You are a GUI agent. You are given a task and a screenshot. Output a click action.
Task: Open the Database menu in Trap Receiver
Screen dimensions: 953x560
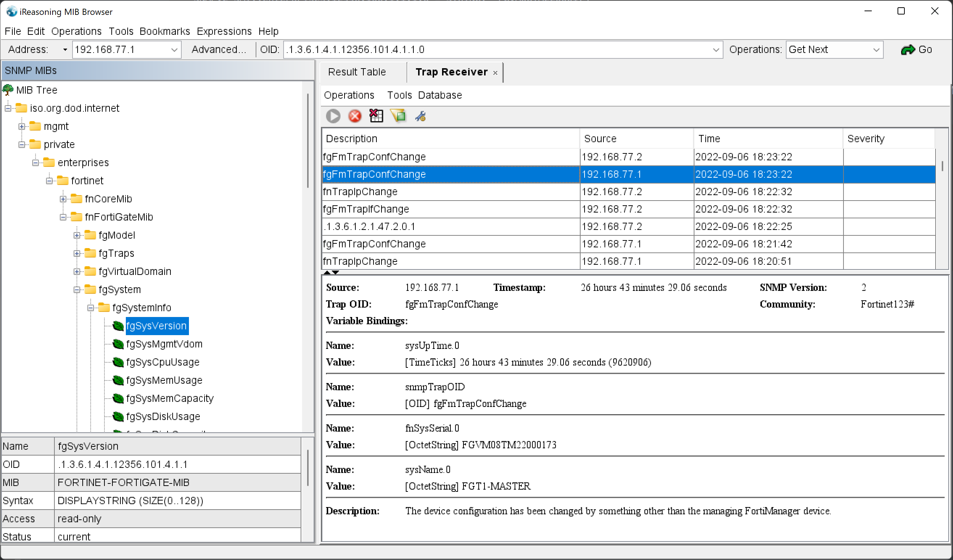pyautogui.click(x=440, y=95)
